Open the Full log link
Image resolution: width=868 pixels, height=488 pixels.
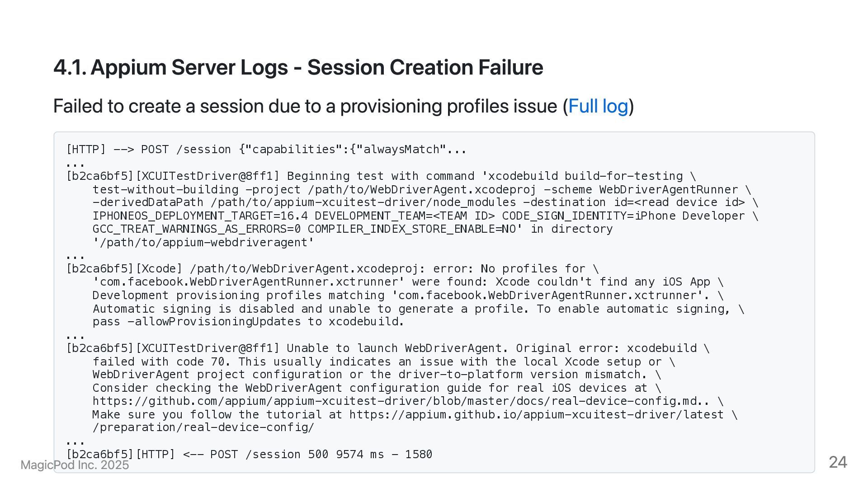598,107
